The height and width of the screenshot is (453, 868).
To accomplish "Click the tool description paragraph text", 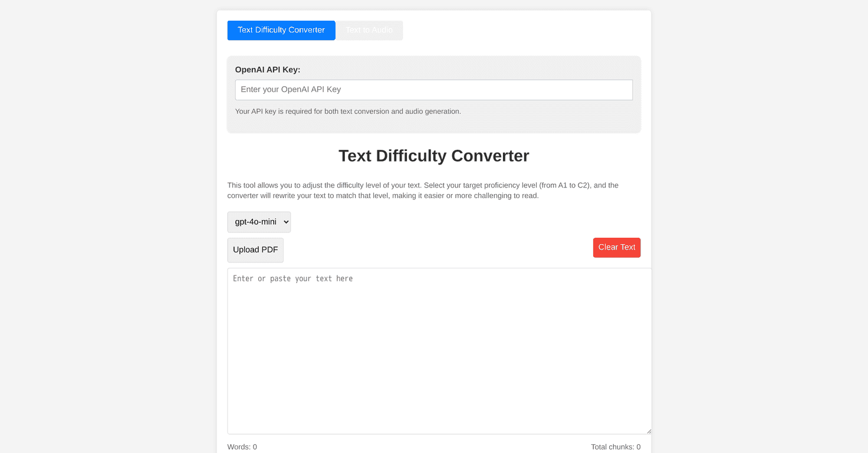I will pyautogui.click(x=423, y=190).
